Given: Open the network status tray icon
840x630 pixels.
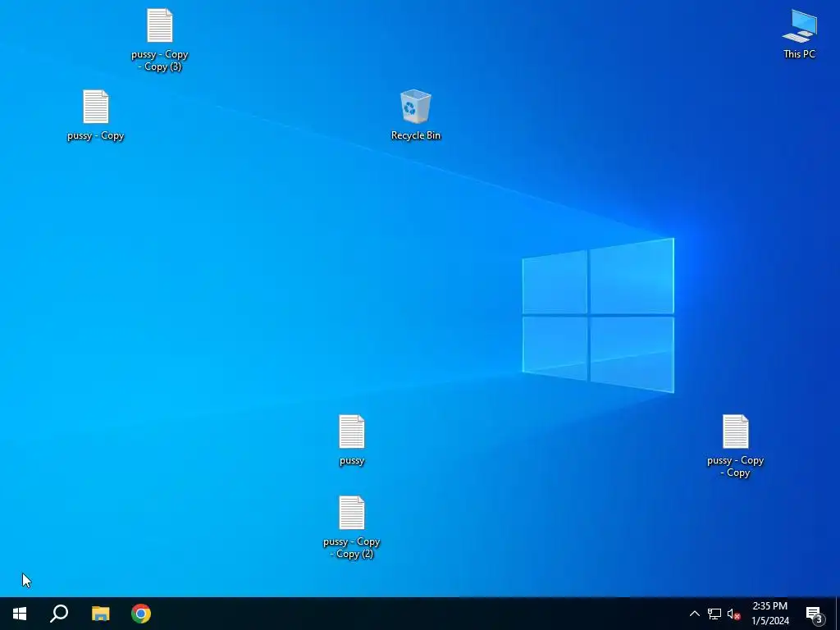Looking at the screenshot, I should pos(714,614).
